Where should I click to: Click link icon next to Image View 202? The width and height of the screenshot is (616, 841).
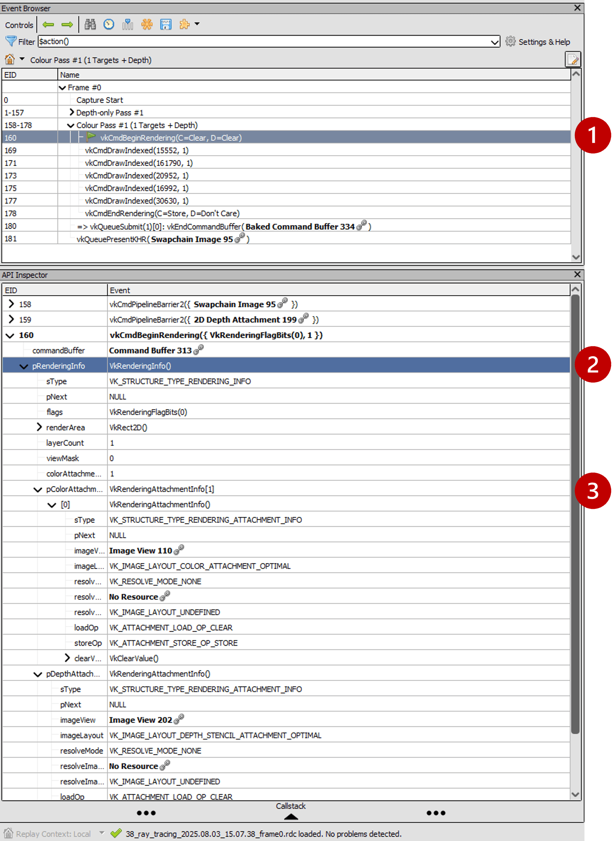[179, 719]
